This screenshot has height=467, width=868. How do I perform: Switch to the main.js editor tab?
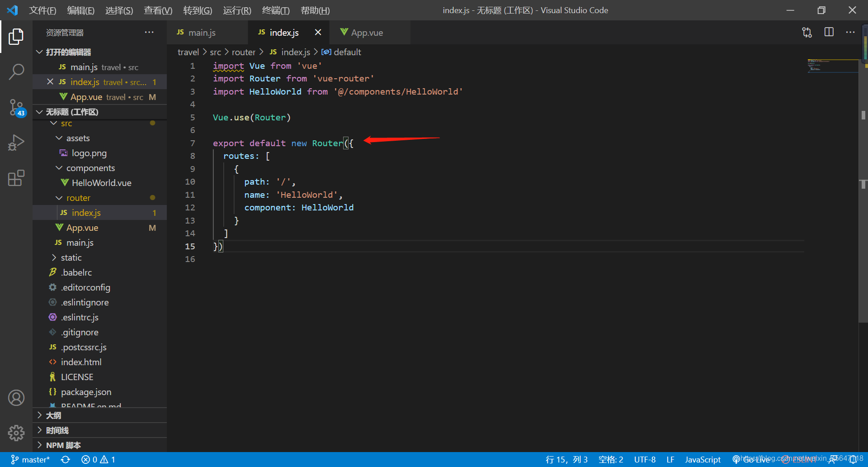[207, 32]
